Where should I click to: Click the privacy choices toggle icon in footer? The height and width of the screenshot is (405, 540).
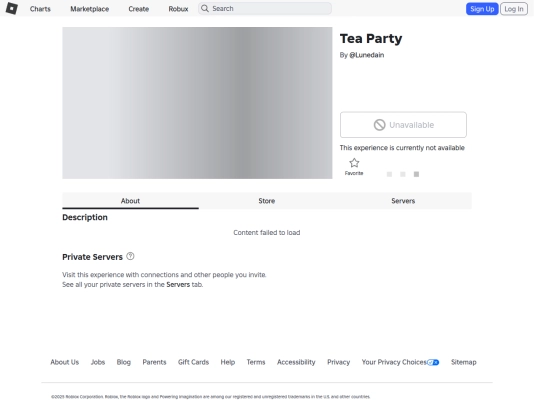433,362
